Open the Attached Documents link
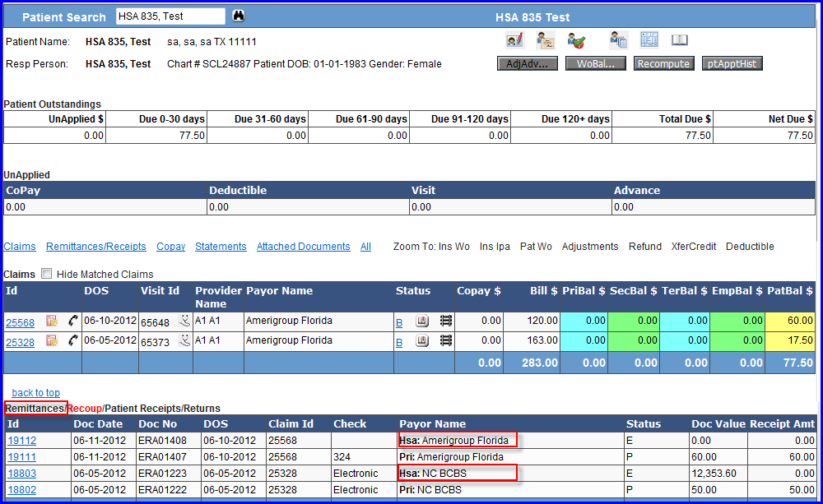Image resolution: width=823 pixels, height=504 pixels. pos(304,247)
